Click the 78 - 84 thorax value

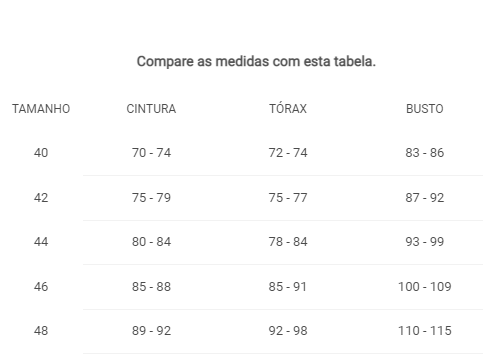288,242
